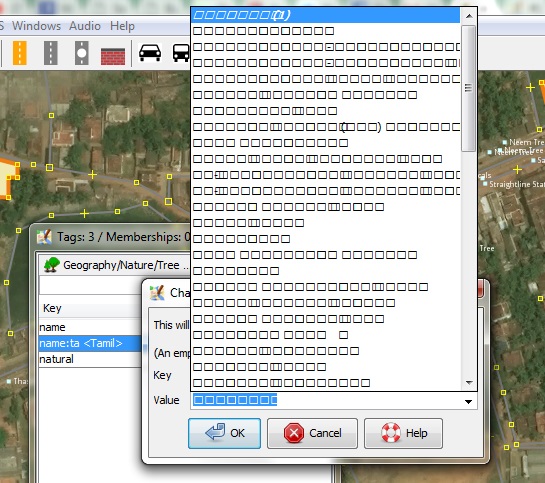Open the Value combo box dropdown arrow
This screenshot has height=483, width=545.
(469, 401)
